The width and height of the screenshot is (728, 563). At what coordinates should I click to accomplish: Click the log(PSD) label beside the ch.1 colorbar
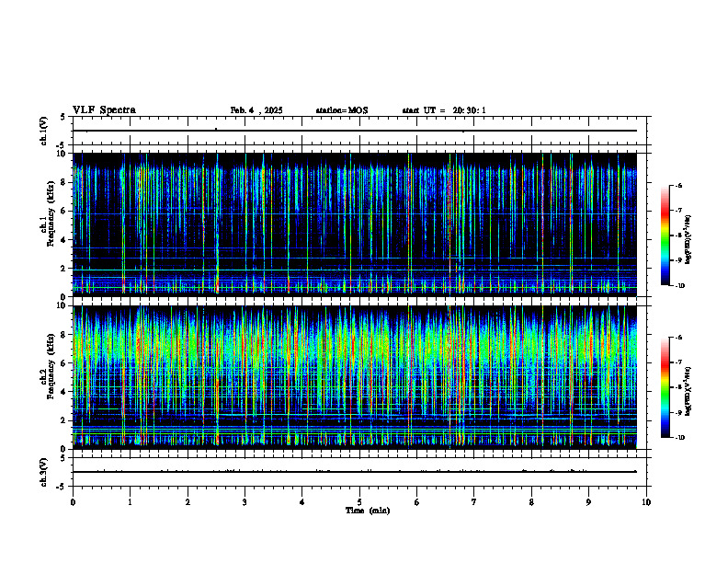pyautogui.click(x=688, y=240)
